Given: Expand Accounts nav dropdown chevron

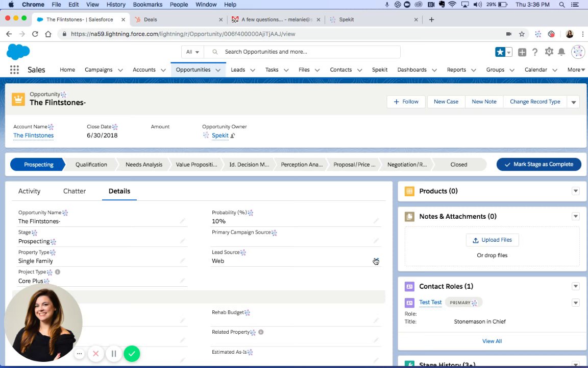Looking at the screenshot, I should click(x=163, y=70).
